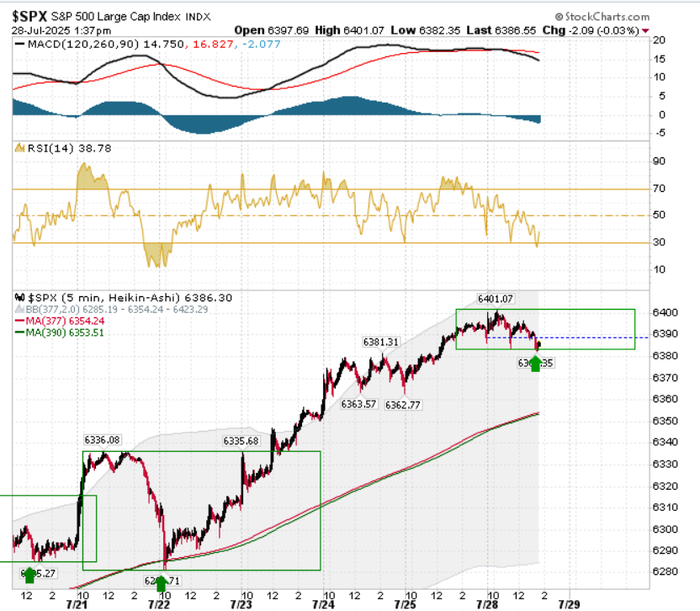Click the green arrow near 6285.27 low
Viewport: 700px width, 611px height.
[29, 575]
